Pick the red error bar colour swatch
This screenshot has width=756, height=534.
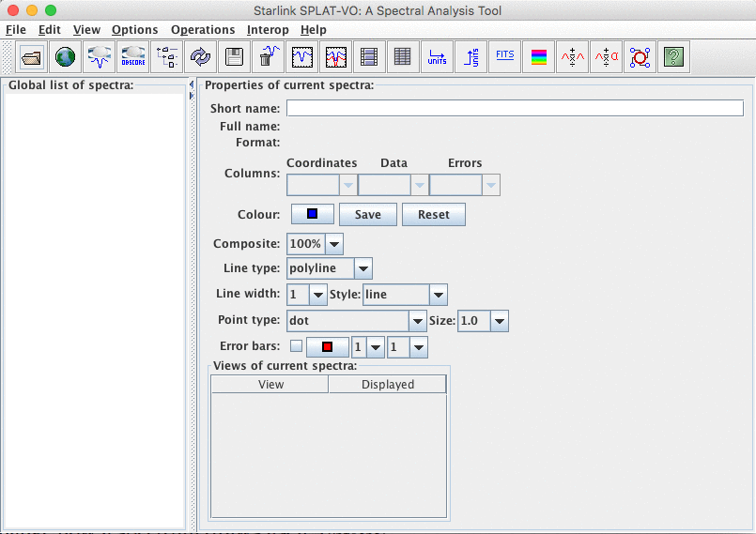328,347
